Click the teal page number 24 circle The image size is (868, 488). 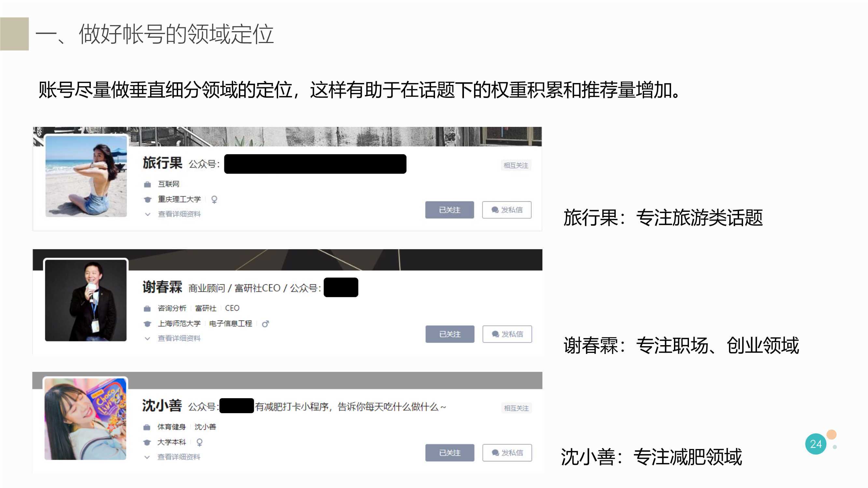pyautogui.click(x=816, y=444)
